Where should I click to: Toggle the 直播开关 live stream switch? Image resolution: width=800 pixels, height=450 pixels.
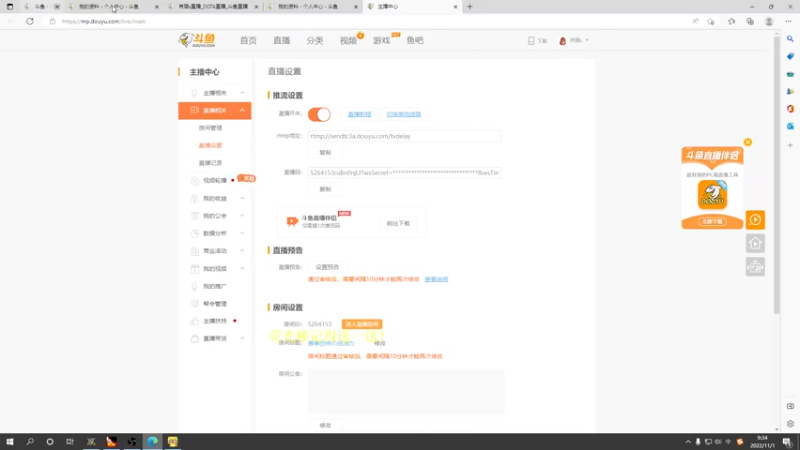click(x=319, y=114)
